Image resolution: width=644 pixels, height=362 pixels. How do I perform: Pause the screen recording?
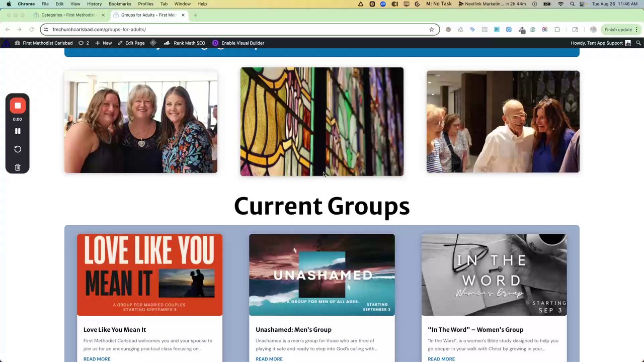pyautogui.click(x=18, y=131)
